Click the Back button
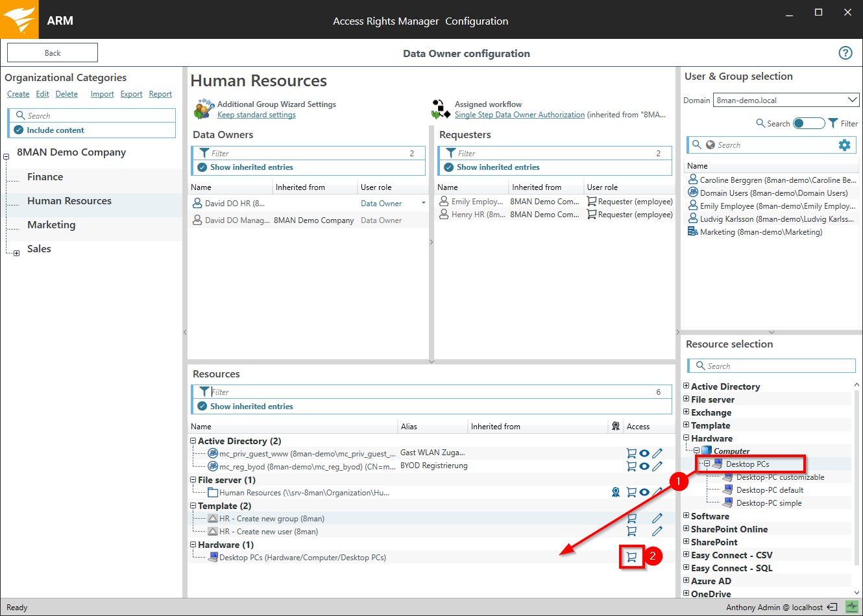Image resolution: width=863 pixels, height=616 pixels. click(x=53, y=53)
